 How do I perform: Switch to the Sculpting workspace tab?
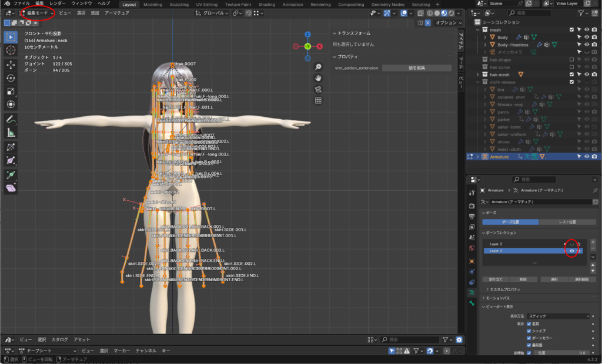coord(179,4)
